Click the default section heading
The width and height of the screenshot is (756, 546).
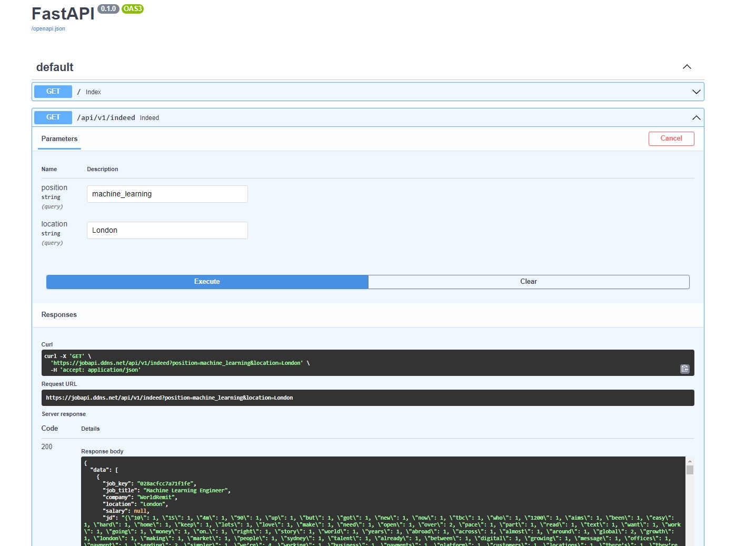[55, 67]
